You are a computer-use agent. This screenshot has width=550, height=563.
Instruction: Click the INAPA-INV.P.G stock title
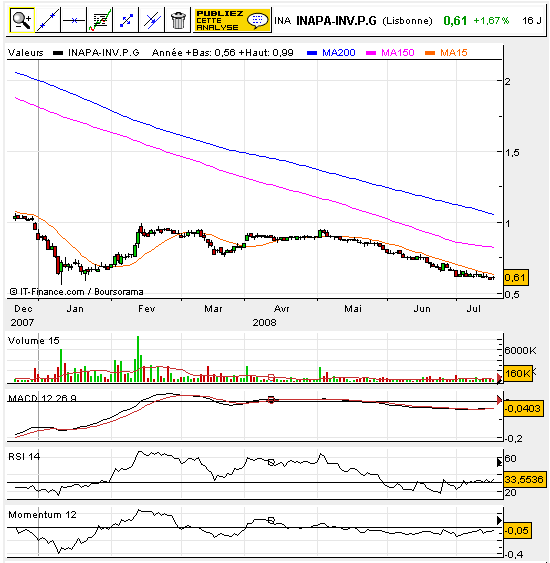click(336, 21)
